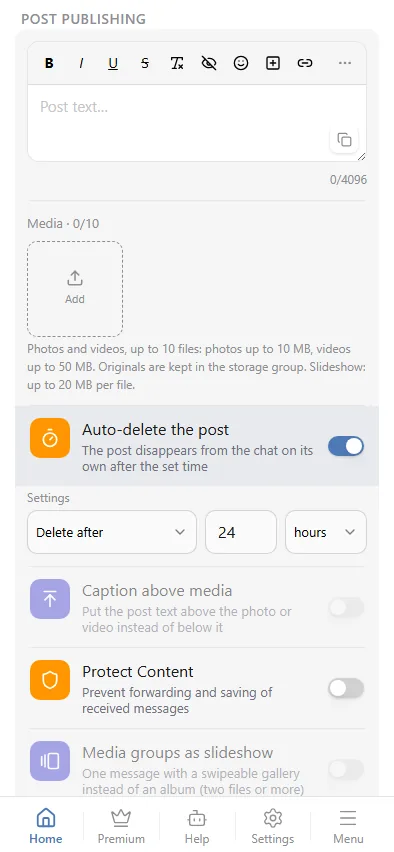
Task: Insert a link using chain icon
Action: point(305,64)
